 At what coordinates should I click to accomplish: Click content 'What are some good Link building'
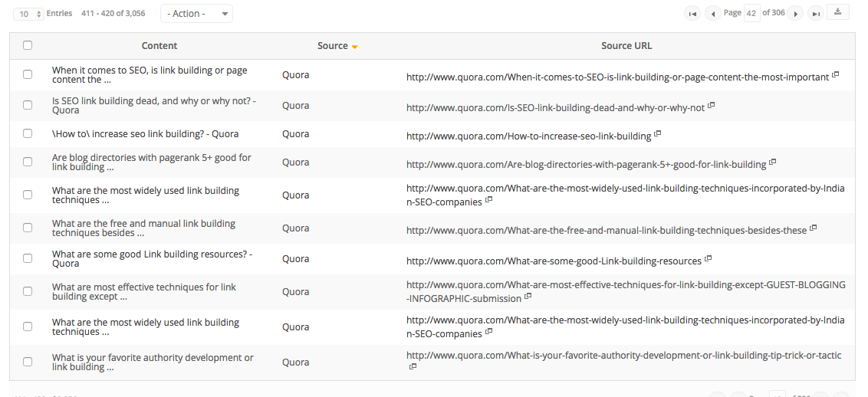[x=153, y=259]
